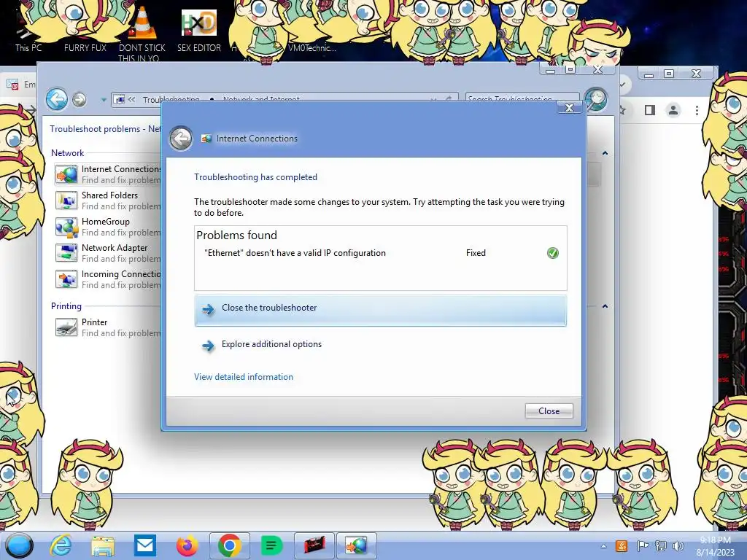Open View detailed information link
Screen dimensions: 747x560
(x=244, y=377)
